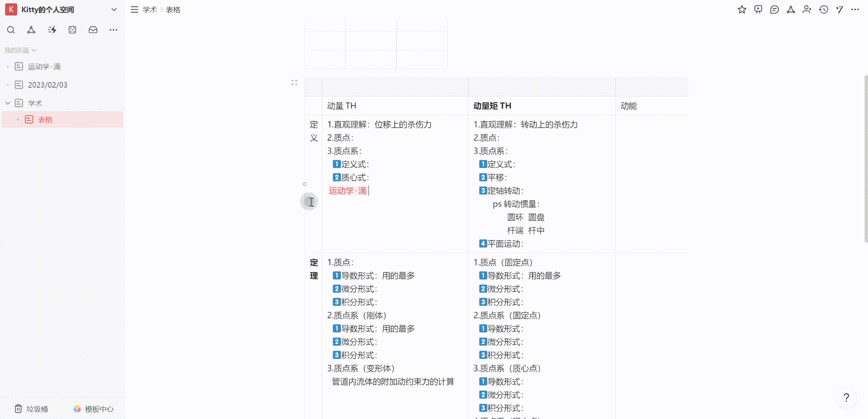The image size is (868, 419).
Task: Open the quick-access lightning shortcuts icon
Action: pyautogui.click(x=52, y=30)
